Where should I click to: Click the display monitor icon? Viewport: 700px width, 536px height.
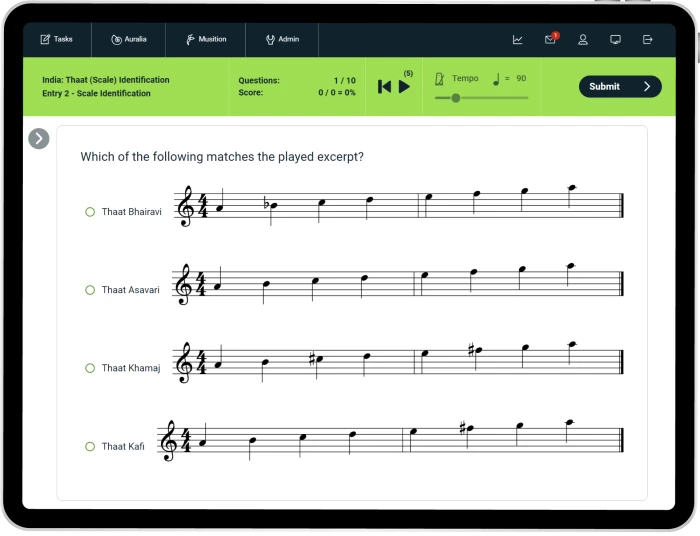tap(615, 40)
